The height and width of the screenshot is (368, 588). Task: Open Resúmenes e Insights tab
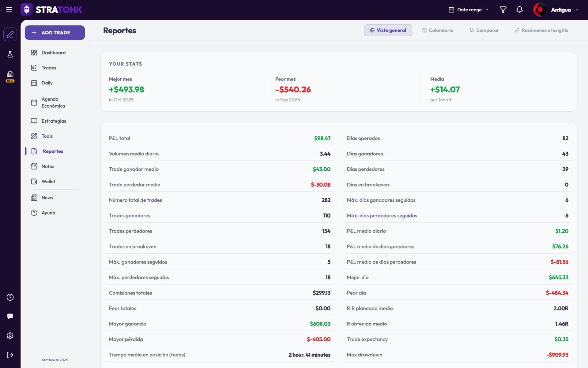pyautogui.click(x=541, y=30)
